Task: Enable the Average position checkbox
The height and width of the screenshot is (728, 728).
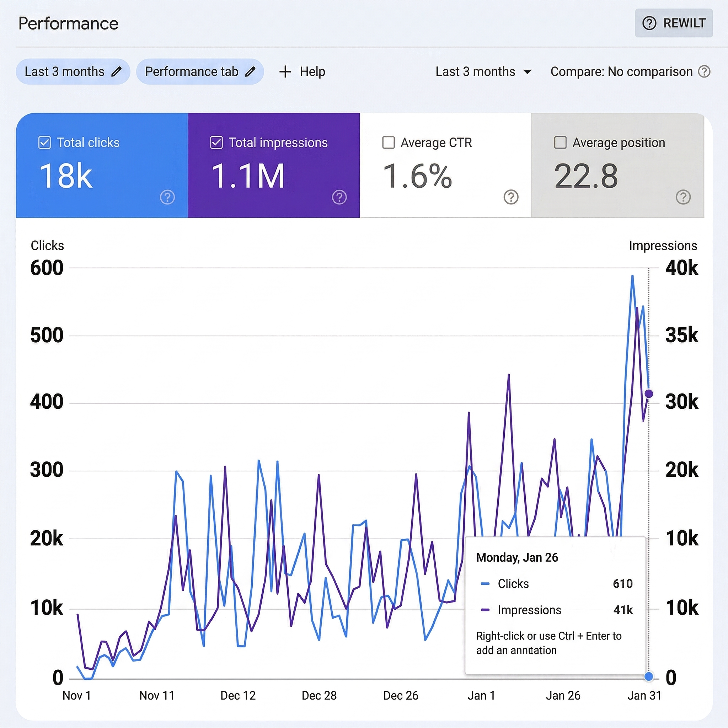Action: point(560,143)
